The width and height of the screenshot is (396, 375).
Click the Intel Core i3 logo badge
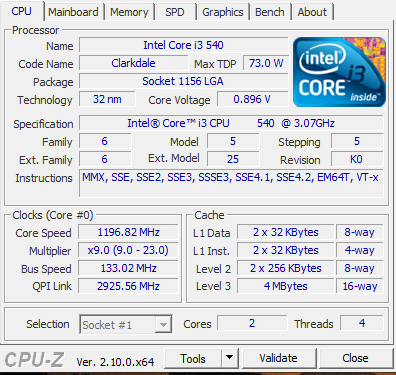tap(339, 72)
